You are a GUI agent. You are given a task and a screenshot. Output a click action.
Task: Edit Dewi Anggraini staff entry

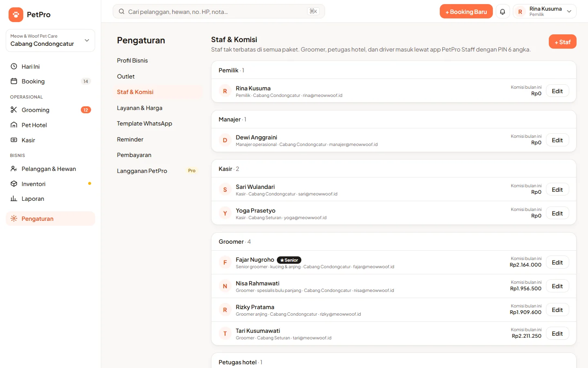pyautogui.click(x=557, y=140)
